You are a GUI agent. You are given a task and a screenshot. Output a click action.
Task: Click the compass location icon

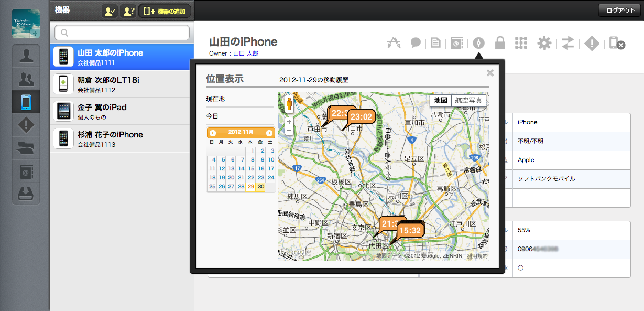[x=478, y=43]
